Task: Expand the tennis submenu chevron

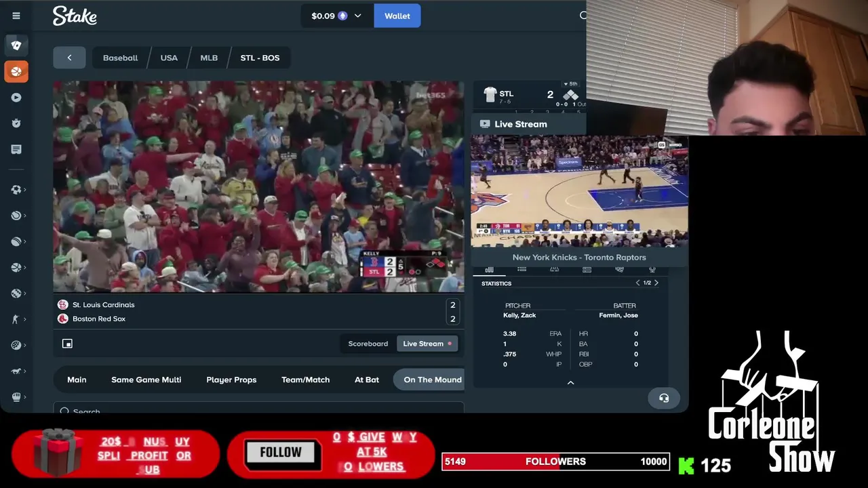Action: (25, 216)
